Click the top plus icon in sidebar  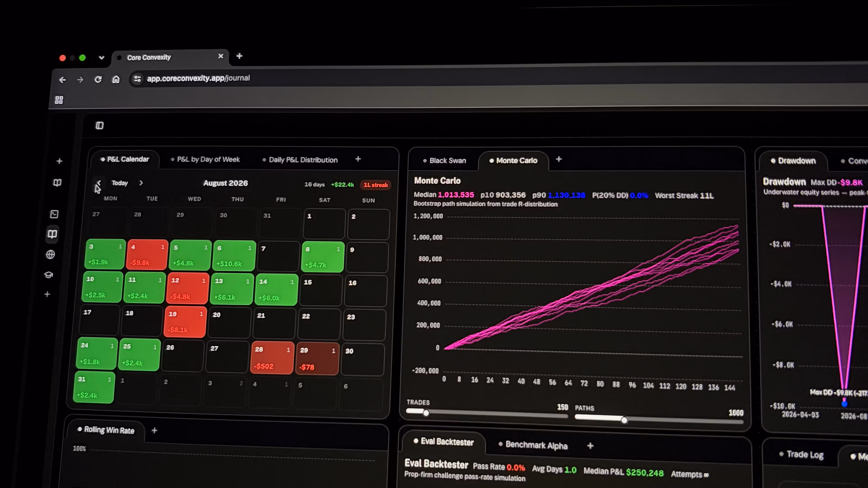pos(59,161)
